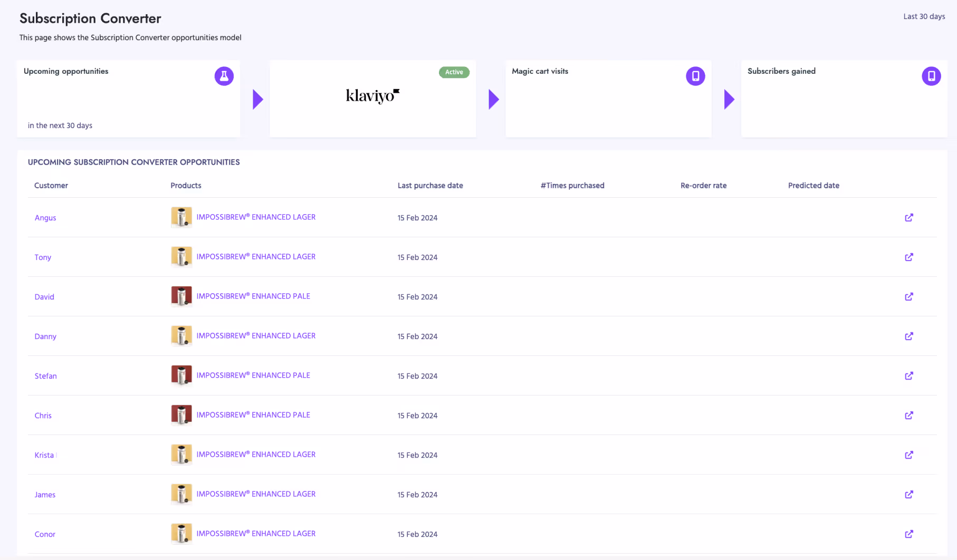
Task: Click the phone icon in Subscribers gained card
Action: 931,76
